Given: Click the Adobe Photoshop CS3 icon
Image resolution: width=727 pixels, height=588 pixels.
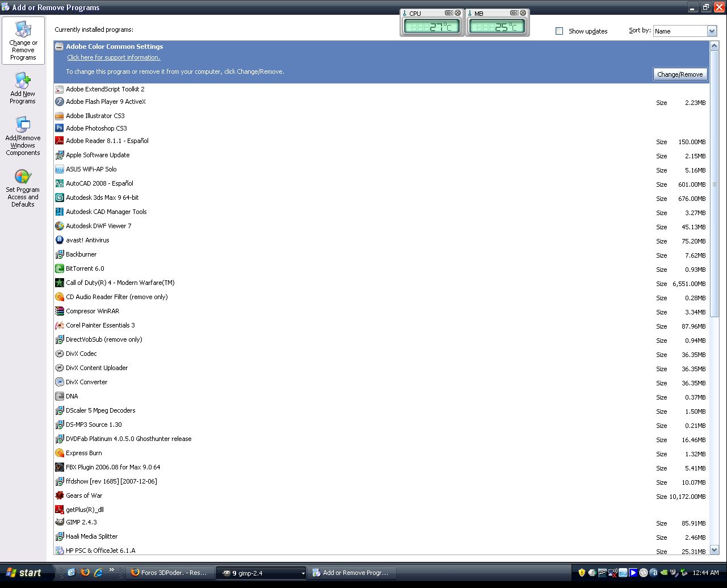Looking at the screenshot, I should [60, 128].
